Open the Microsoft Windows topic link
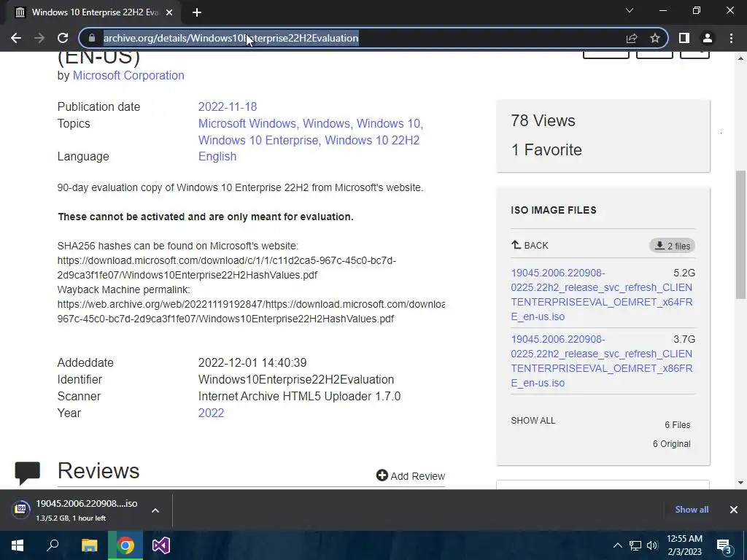Viewport: 747px width, 560px height. (247, 123)
